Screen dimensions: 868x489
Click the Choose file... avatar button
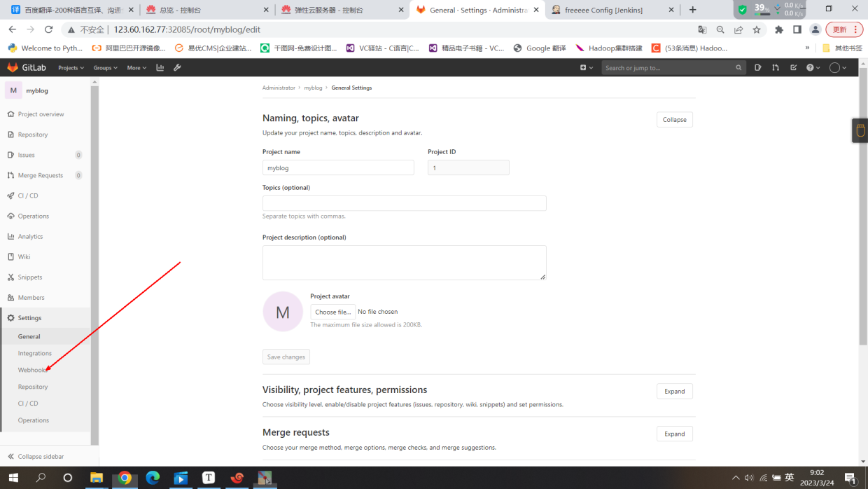click(x=332, y=312)
